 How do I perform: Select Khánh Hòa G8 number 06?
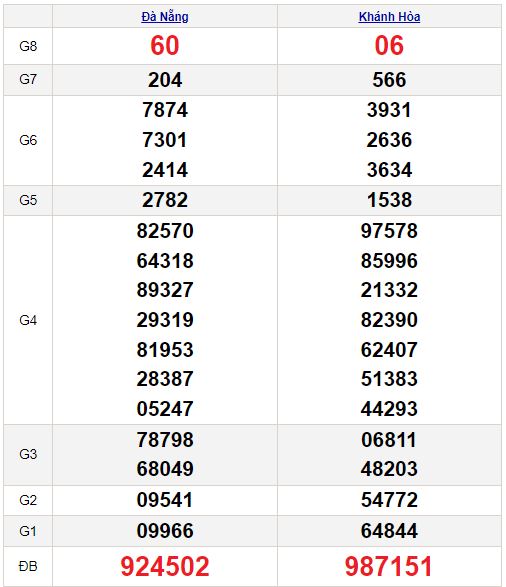pyautogui.click(x=389, y=46)
